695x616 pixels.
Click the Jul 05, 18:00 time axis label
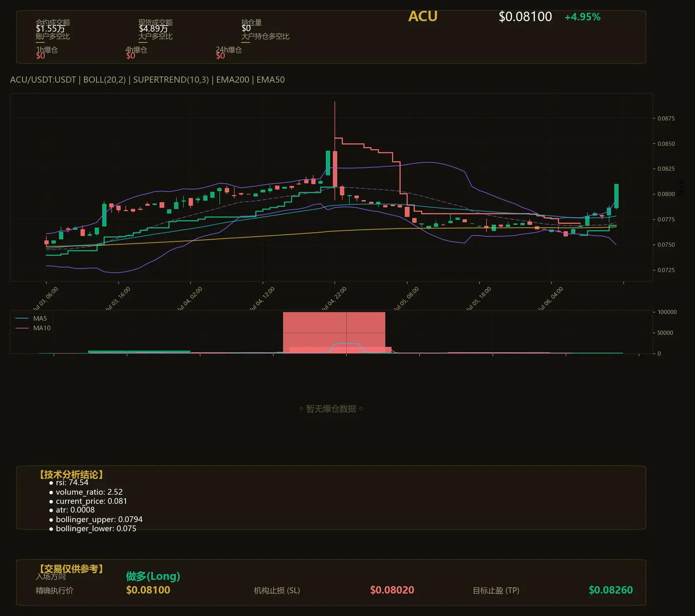tap(478, 299)
